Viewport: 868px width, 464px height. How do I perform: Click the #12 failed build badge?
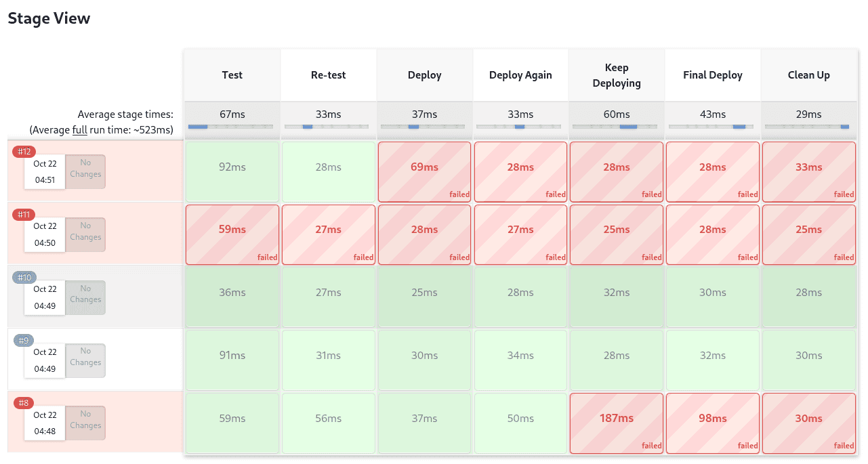pyautogui.click(x=23, y=151)
